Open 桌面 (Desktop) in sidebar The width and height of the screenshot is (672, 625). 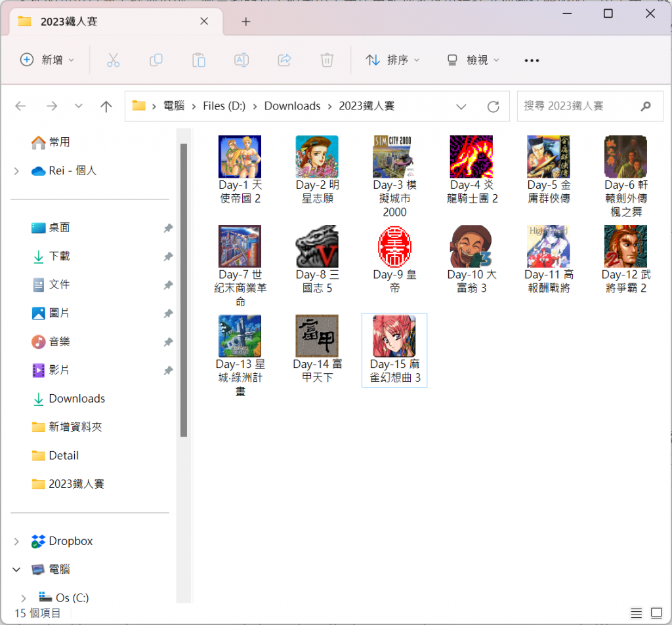click(x=51, y=228)
